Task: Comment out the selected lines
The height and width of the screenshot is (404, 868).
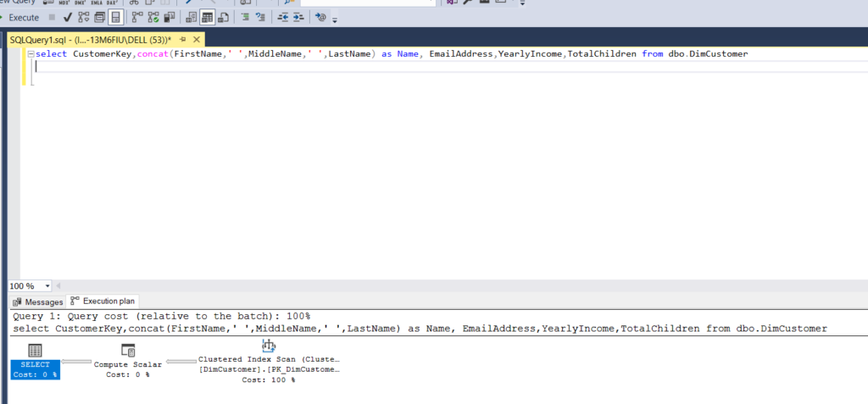Action: pos(245,17)
